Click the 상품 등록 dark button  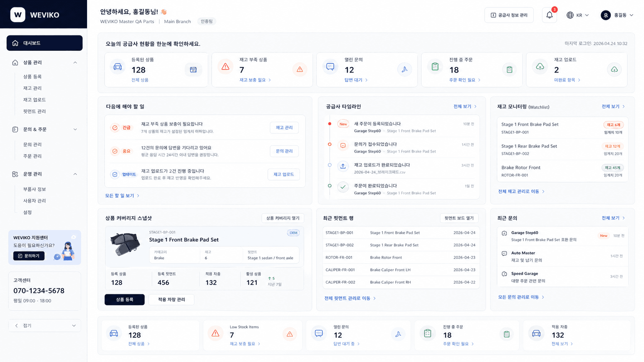tap(124, 299)
